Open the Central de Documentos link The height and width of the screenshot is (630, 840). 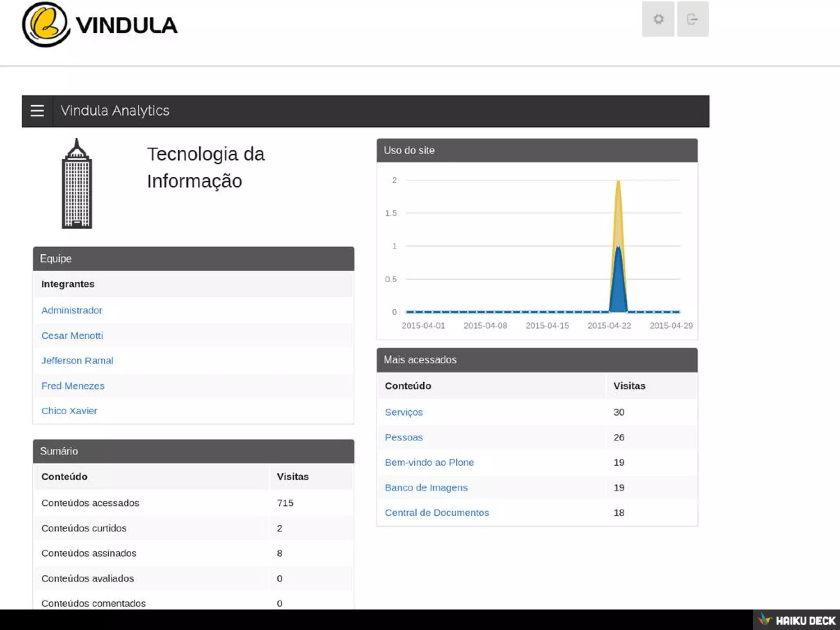click(437, 513)
